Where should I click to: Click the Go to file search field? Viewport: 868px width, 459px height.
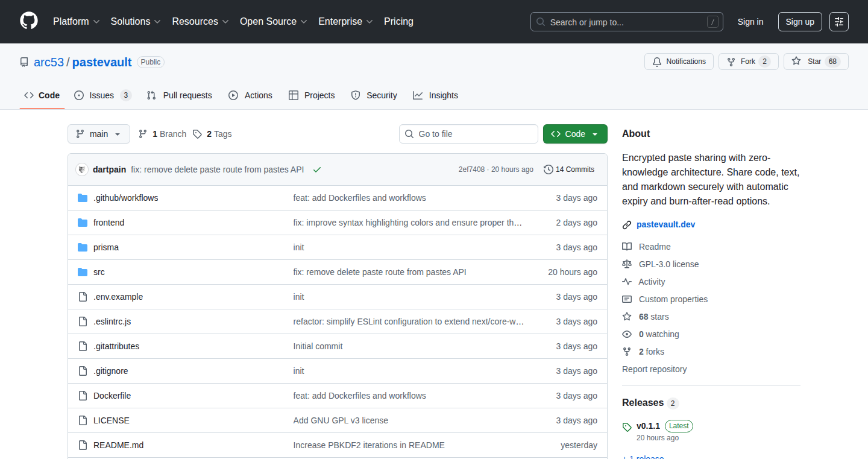tap(468, 134)
